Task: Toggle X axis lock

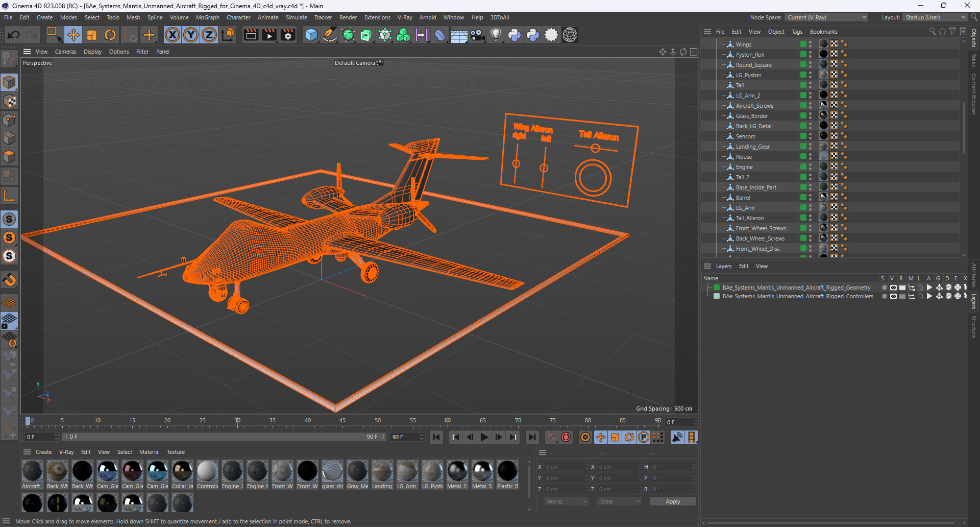Action: click(173, 35)
